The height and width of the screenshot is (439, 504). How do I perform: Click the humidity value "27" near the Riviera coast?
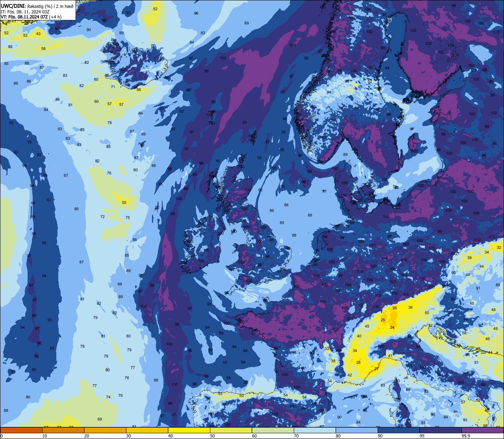[376, 369]
